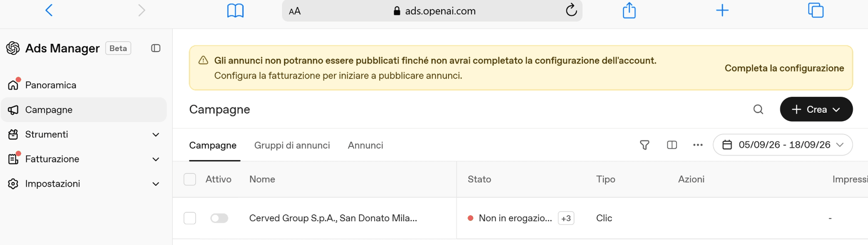Click the OpenAI logo in sidebar
Screen dimensions: 868x245
tap(13, 48)
